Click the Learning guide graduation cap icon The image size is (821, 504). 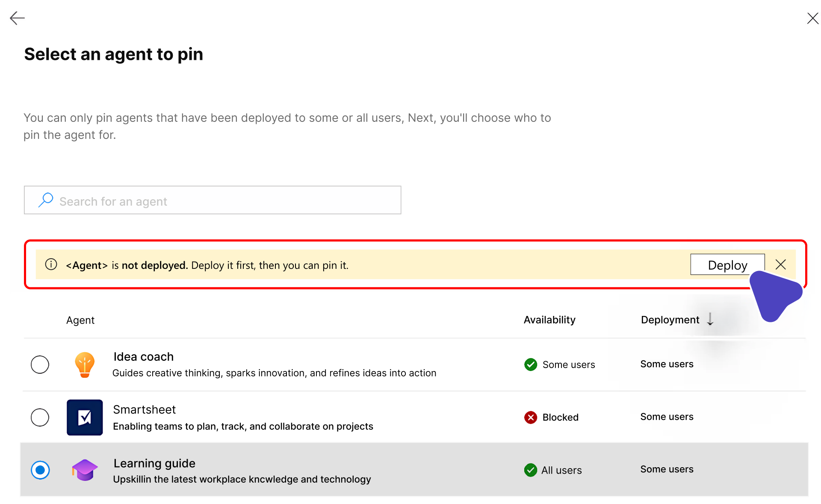click(85, 470)
